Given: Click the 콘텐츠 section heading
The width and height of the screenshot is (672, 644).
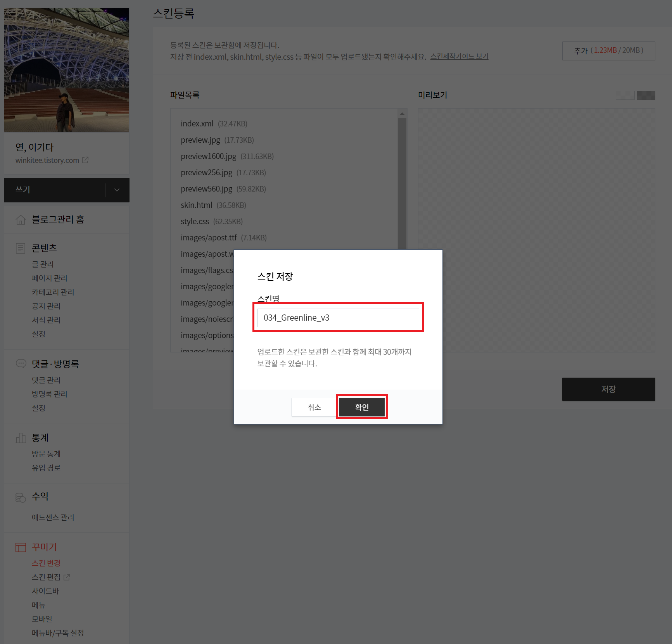Looking at the screenshot, I should (44, 248).
